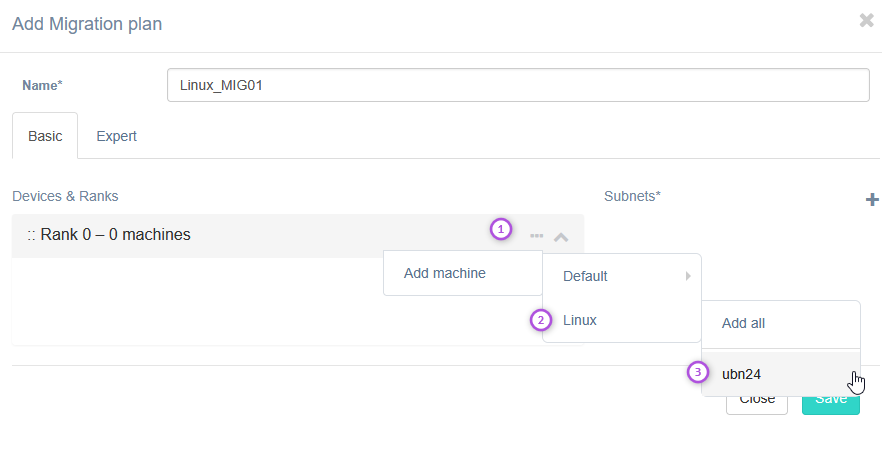882x451 pixels.
Task: Open the Default group menu item
Action: [585, 276]
